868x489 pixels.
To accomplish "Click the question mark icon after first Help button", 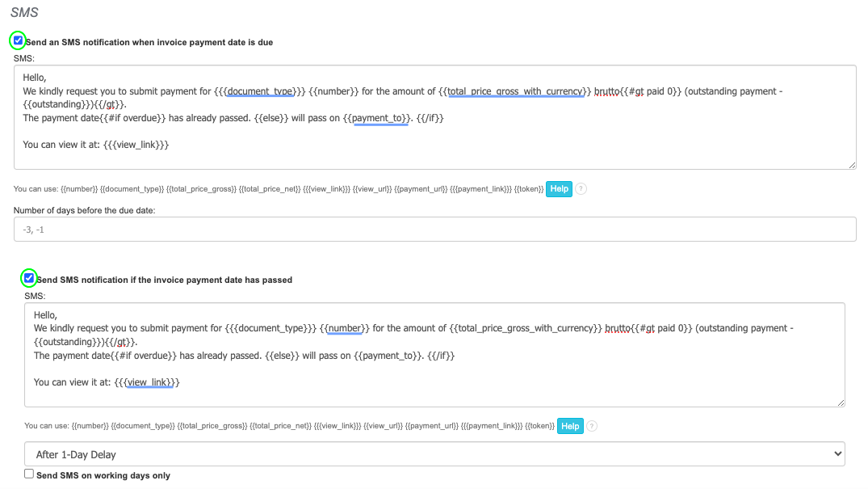I will click(x=581, y=188).
